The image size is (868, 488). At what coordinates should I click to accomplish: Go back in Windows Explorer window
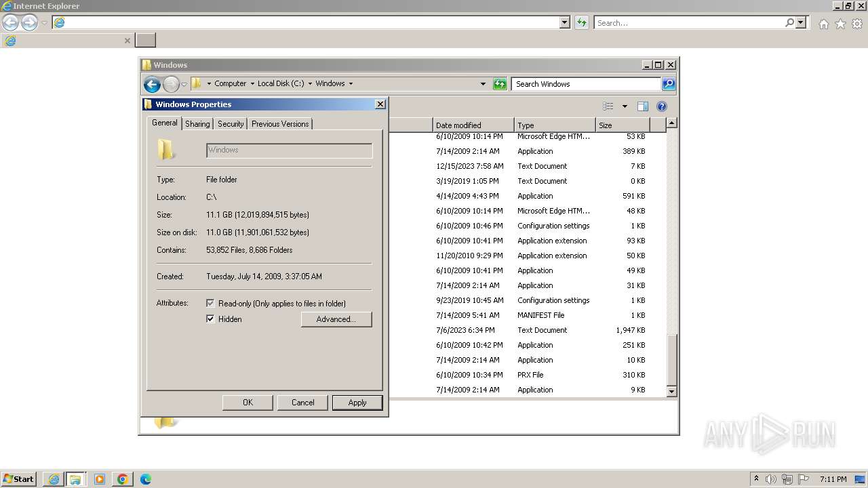[152, 84]
